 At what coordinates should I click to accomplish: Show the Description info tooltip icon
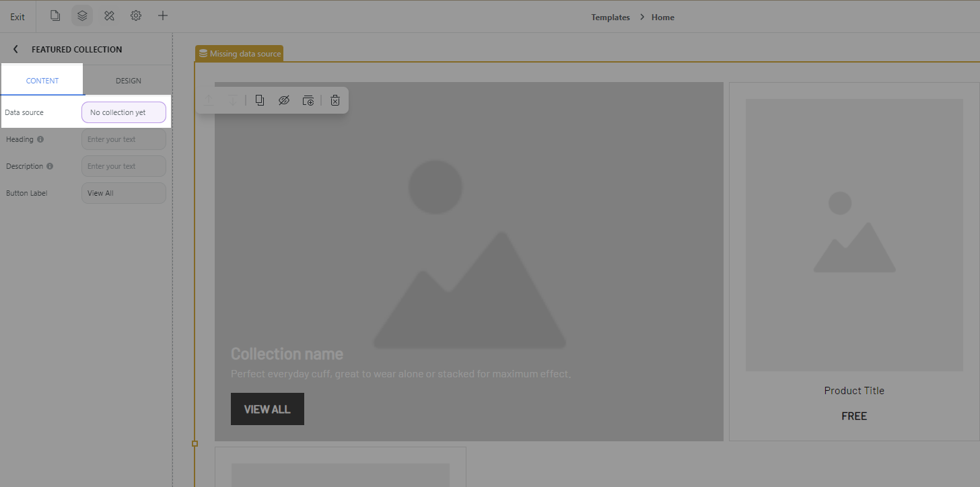click(x=50, y=166)
